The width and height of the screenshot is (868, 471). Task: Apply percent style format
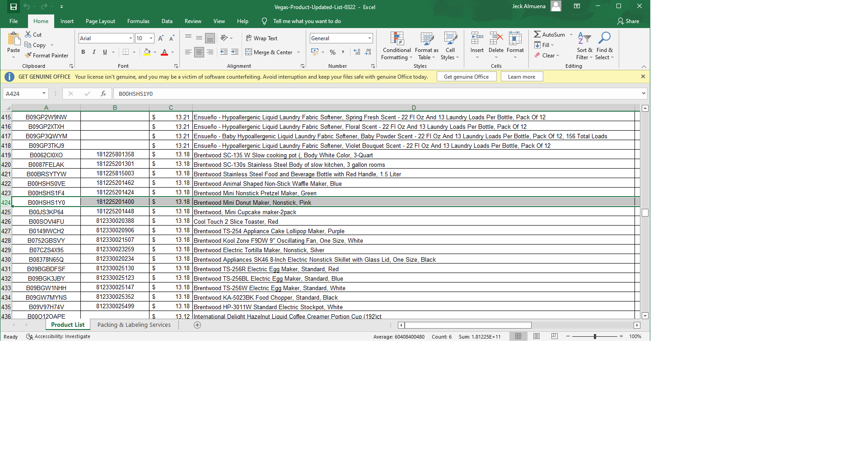332,52
